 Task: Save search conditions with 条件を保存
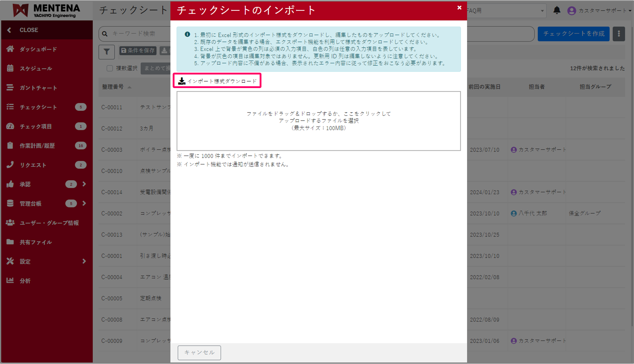[x=138, y=51]
